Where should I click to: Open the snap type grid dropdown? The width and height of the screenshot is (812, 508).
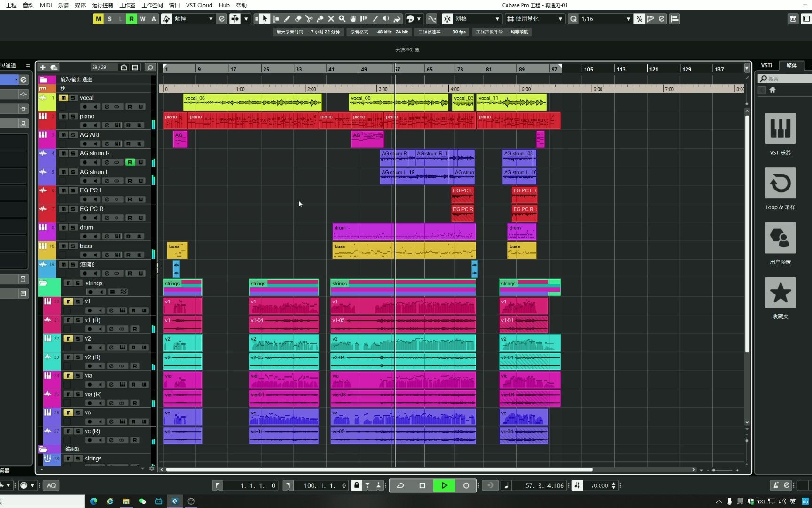tap(477, 19)
